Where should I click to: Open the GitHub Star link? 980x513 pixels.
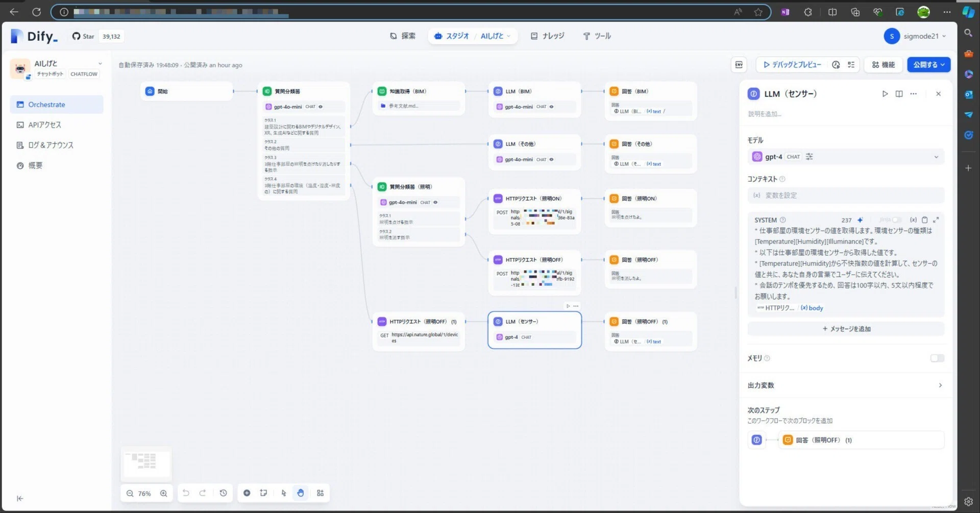[x=83, y=36]
